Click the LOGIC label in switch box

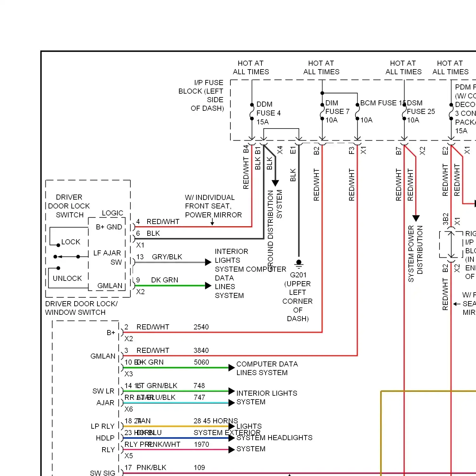(113, 213)
